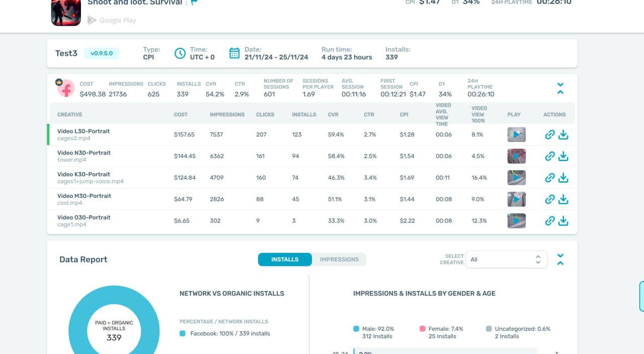Click the calendar icon beside the Date field
Screen dimensions: 644x354
tap(234, 53)
